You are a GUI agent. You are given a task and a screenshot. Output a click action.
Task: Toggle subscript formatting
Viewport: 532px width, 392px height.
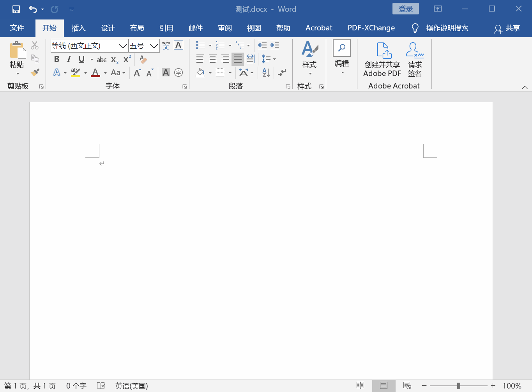[x=115, y=60]
